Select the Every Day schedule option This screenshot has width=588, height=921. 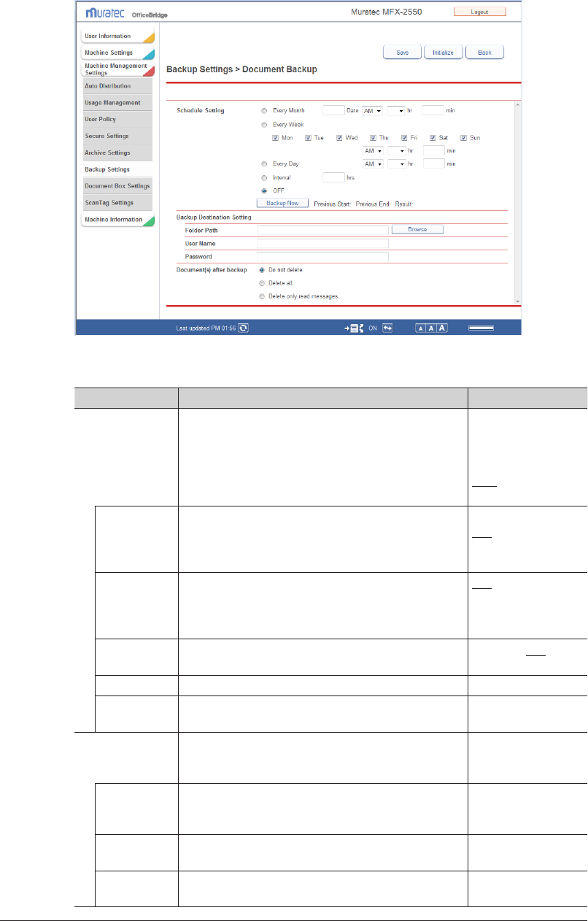[264, 164]
